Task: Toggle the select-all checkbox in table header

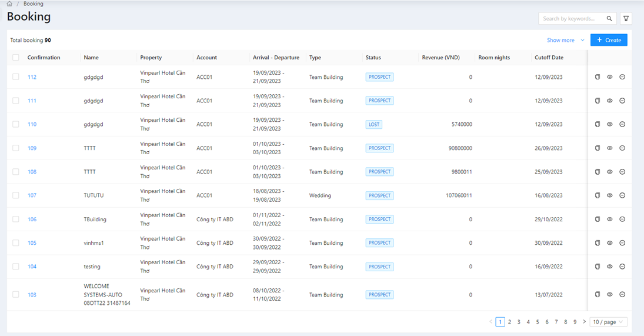Action: (x=16, y=58)
